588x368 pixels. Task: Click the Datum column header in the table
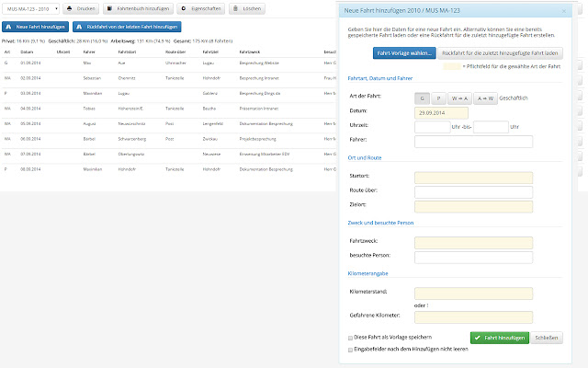point(27,52)
